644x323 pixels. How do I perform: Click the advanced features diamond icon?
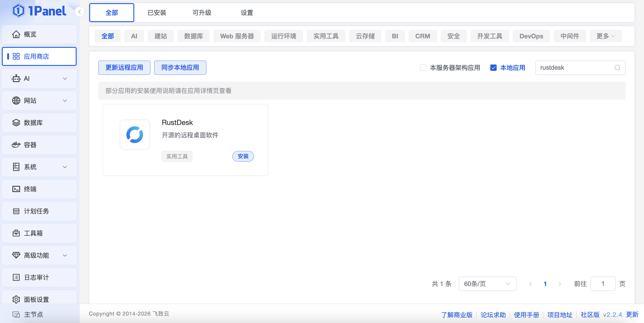[16, 255]
